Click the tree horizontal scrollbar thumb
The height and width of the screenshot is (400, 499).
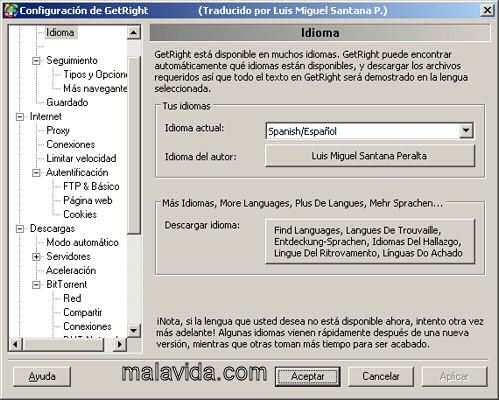(x=63, y=344)
